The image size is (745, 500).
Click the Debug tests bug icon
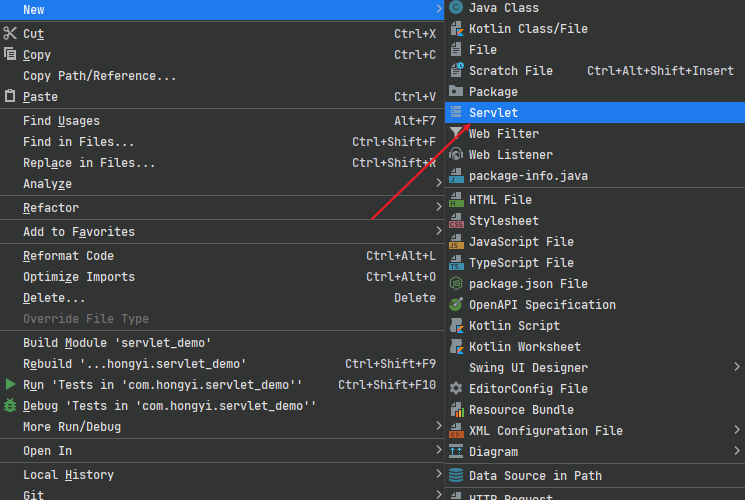[x=11, y=406]
